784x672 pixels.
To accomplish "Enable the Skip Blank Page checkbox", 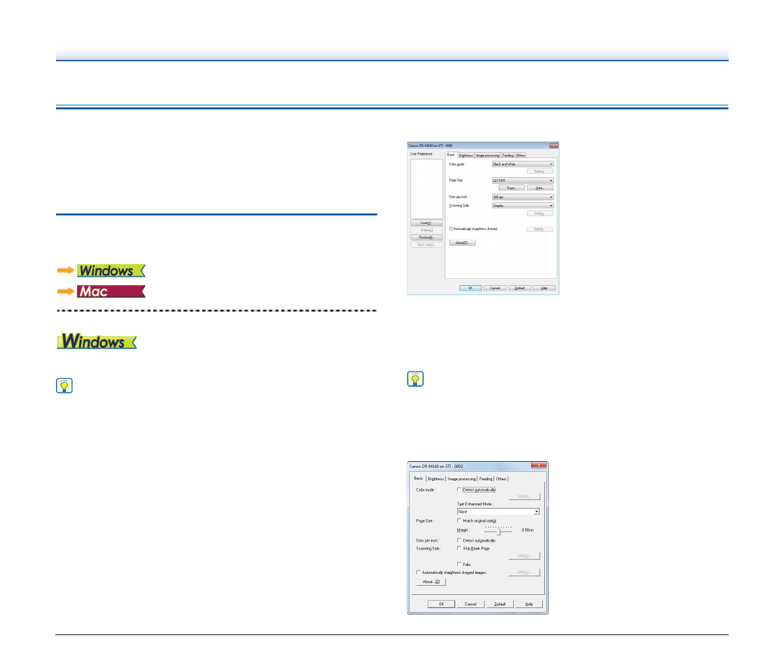I will tap(459, 548).
